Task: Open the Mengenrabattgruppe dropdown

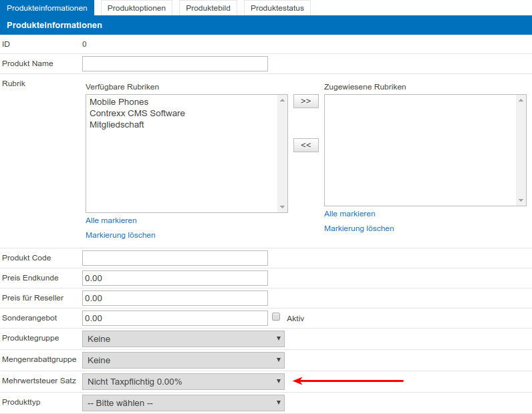Action: click(x=183, y=360)
